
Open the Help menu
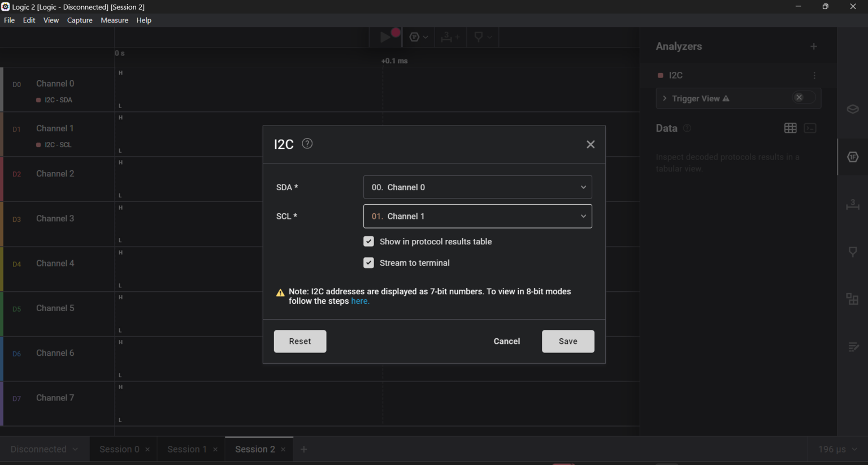144,20
